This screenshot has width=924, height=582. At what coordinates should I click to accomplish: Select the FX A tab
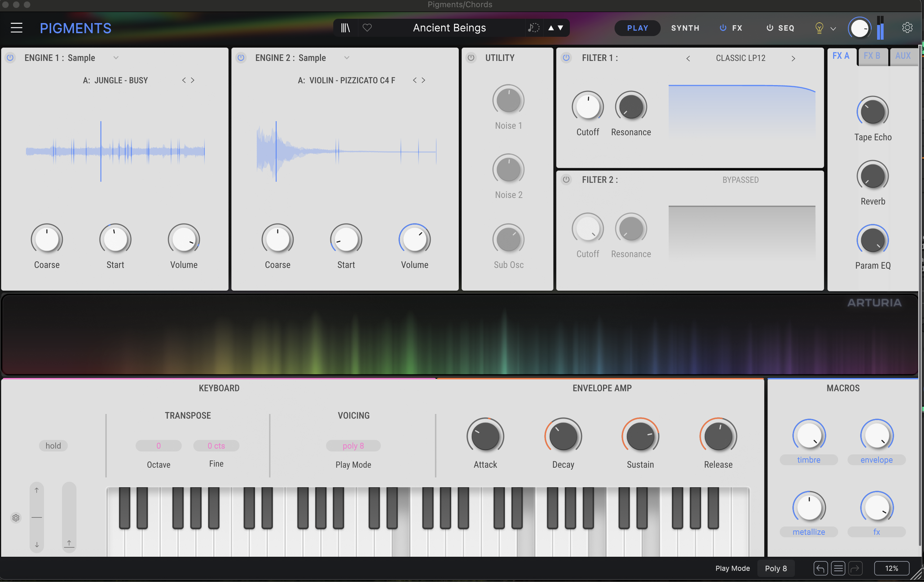841,56
